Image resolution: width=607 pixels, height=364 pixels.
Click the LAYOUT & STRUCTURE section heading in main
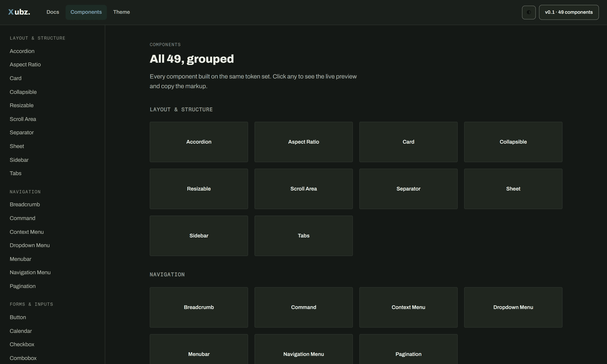(181, 110)
